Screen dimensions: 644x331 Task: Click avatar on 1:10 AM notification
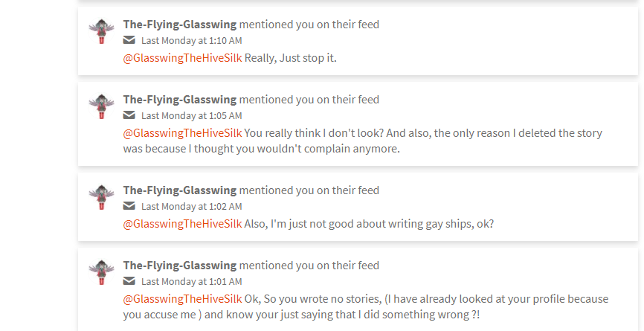(101, 31)
